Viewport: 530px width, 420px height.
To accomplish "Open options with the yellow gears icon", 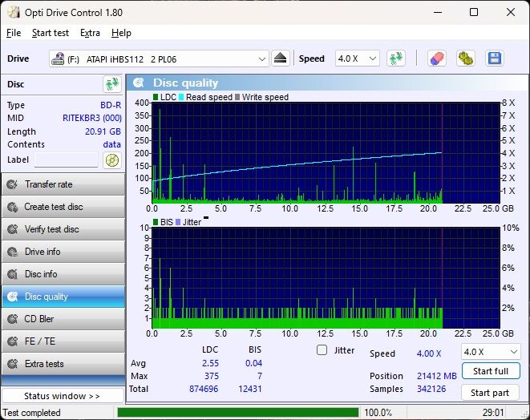I will pyautogui.click(x=465, y=59).
